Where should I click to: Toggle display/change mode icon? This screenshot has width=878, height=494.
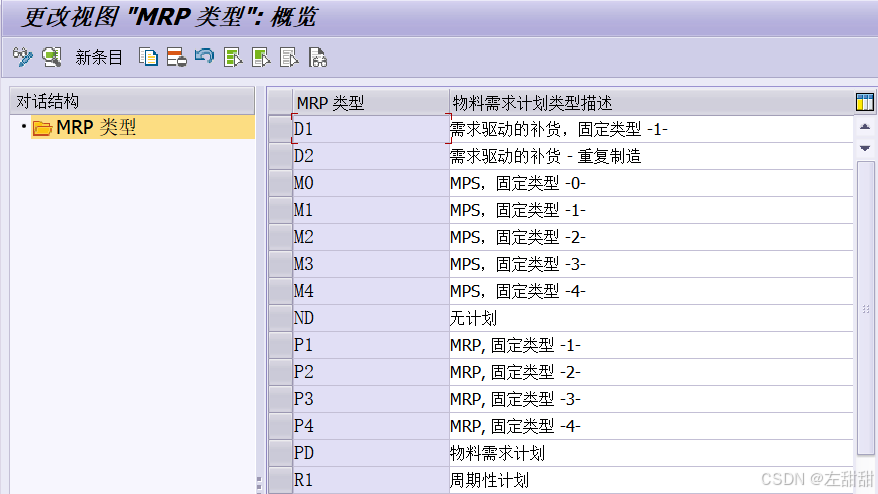[22, 57]
